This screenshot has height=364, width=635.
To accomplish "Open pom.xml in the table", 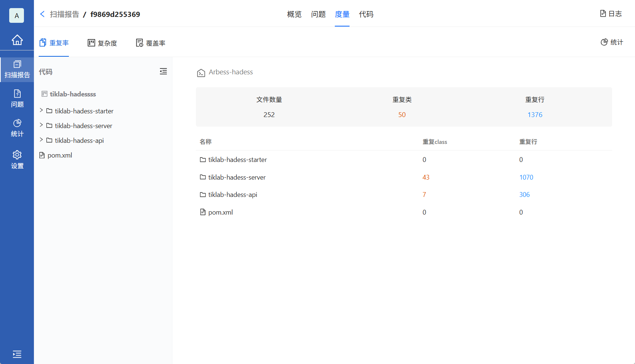I will point(221,212).
